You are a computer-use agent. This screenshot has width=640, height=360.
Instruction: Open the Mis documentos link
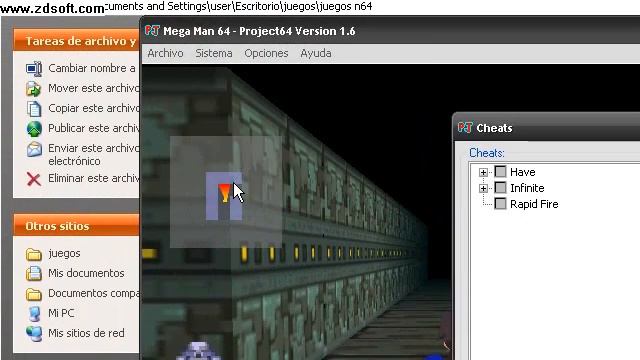point(86,273)
